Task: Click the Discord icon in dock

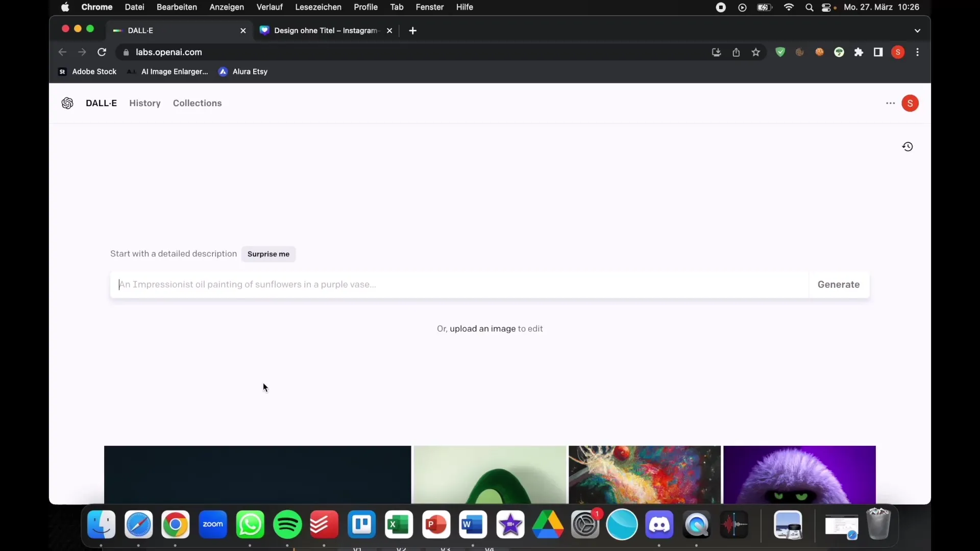Action: 659,524
